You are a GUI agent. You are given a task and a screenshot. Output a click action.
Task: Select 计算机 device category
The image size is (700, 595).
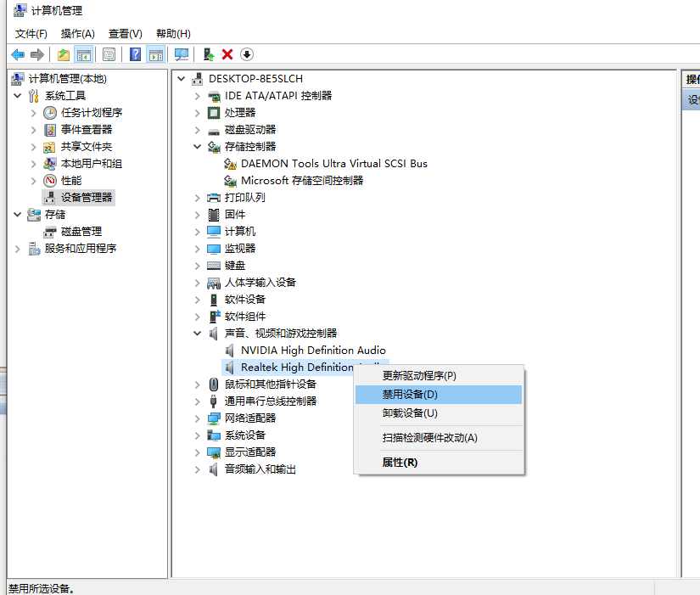[x=240, y=232]
